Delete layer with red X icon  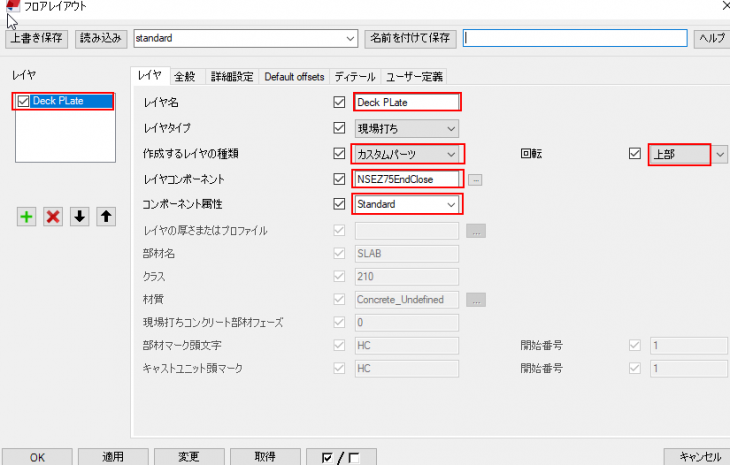(x=53, y=216)
